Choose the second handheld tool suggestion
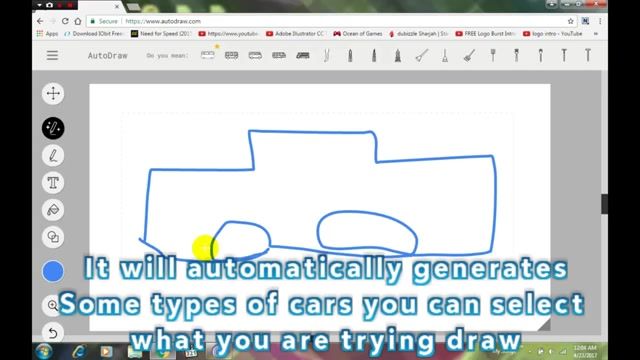The height and width of the screenshot is (360, 640). (517, 56)
